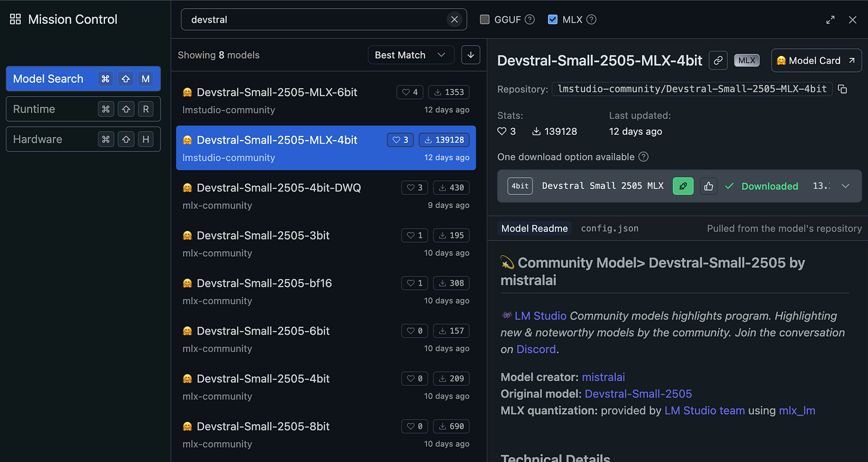Click Mission Control grid icon
Viewport: 868px width, 462px height.
pyautogui.click(x=15, y=20)
